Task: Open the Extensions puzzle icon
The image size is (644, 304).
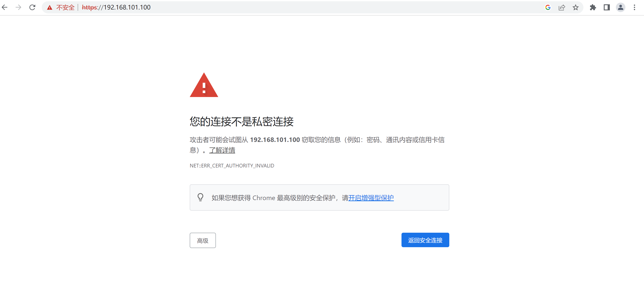Action: coord(593,7)
